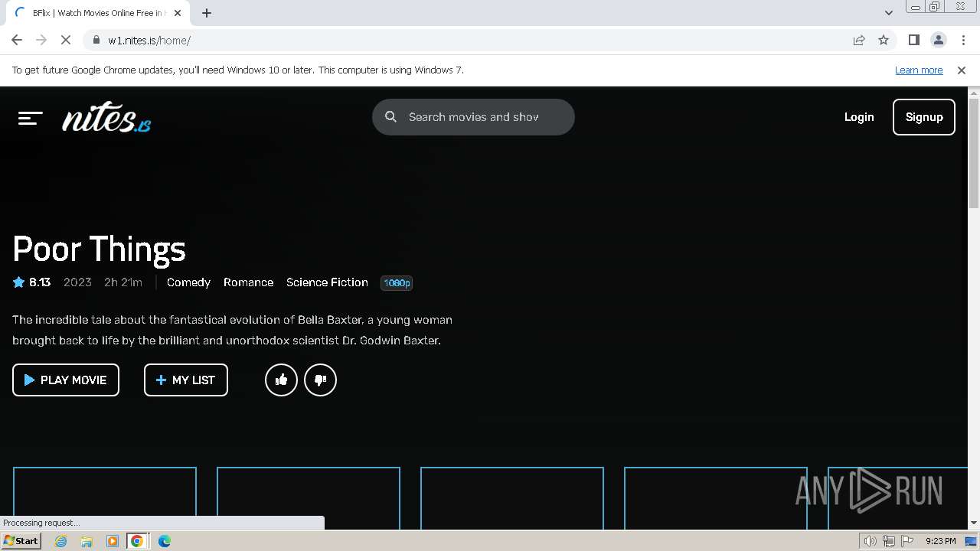Screen dimensions: 980x551
Task: Dislike the movie with thumbs down
Action: click(x=320, y=380)
